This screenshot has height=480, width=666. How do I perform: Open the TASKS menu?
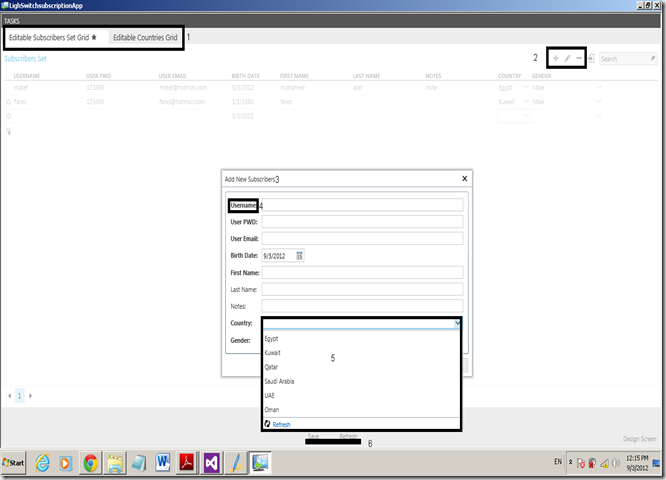tap(12, 21)
